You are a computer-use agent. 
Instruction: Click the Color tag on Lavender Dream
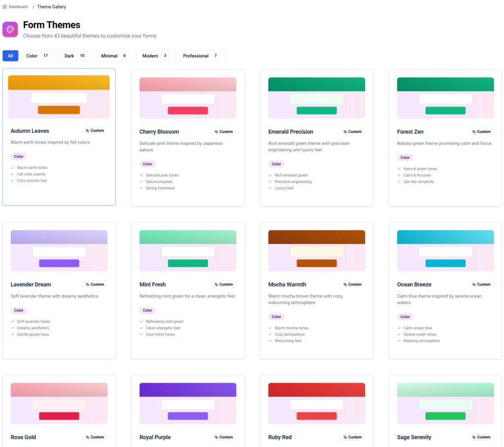(x=19, y=310)
